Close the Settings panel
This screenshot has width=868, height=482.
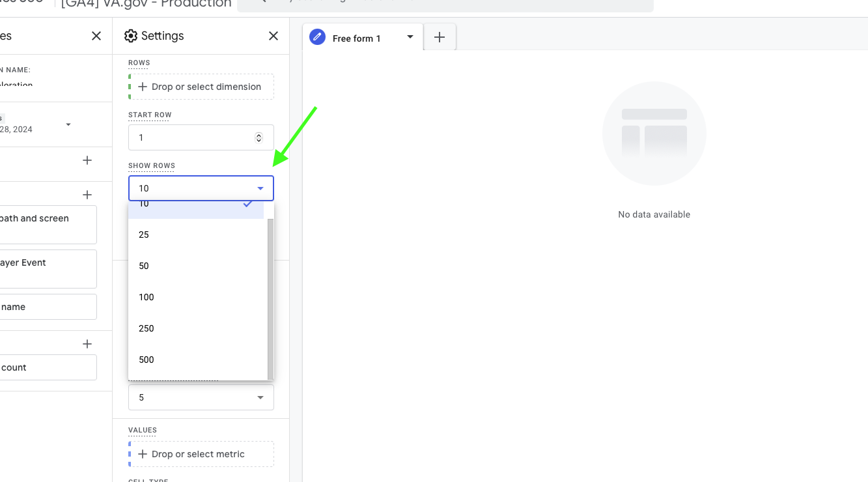(273, 36)
